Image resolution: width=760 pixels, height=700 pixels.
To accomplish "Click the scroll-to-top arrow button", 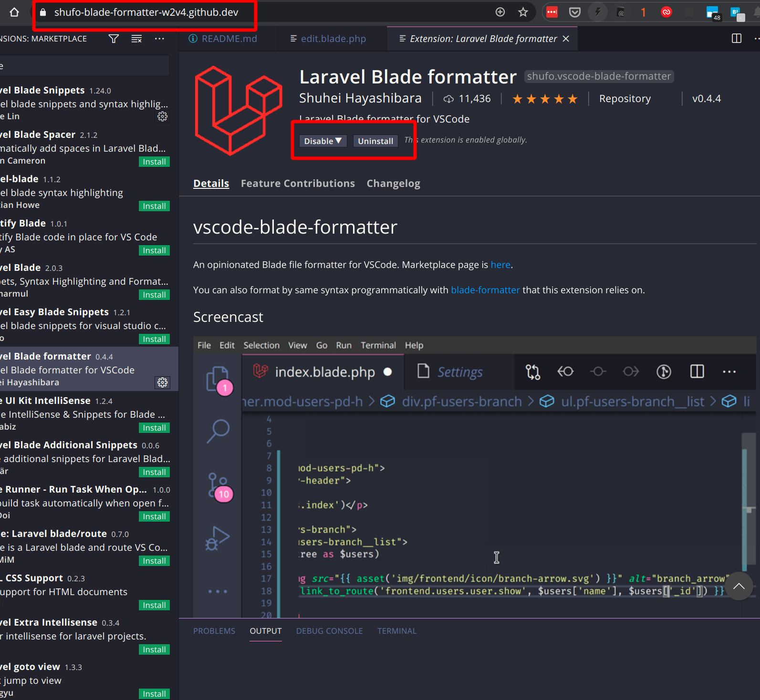I will point(739,586).
